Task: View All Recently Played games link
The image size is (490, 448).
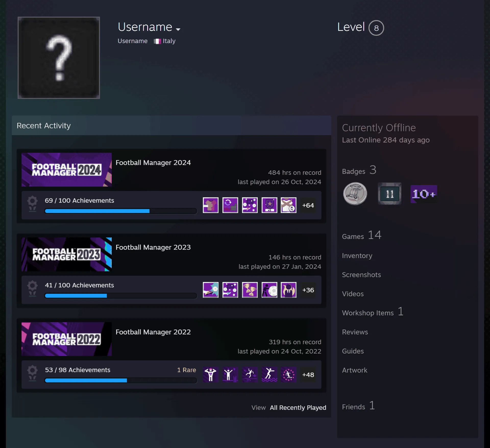Action: 298,407
